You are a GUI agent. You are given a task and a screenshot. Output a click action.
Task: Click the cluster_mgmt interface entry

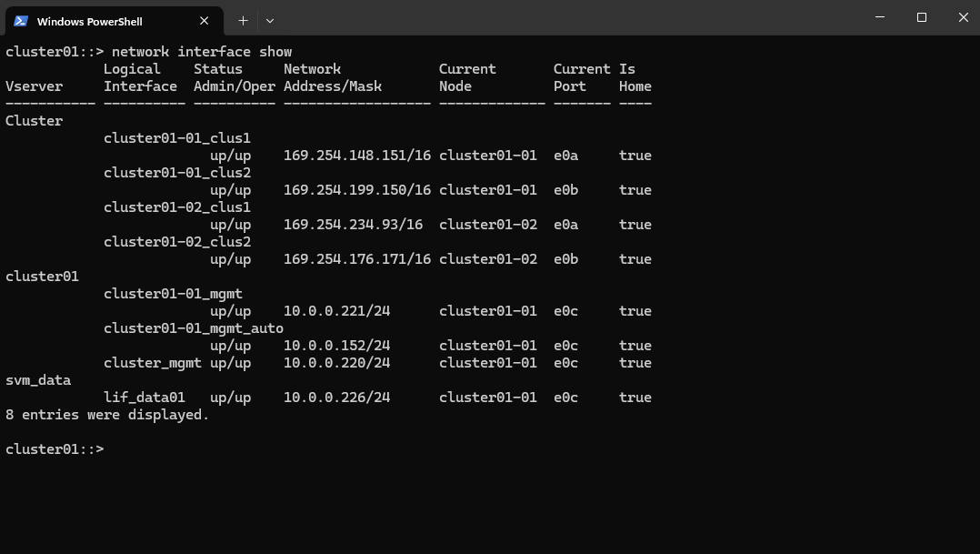pos(153,363)
